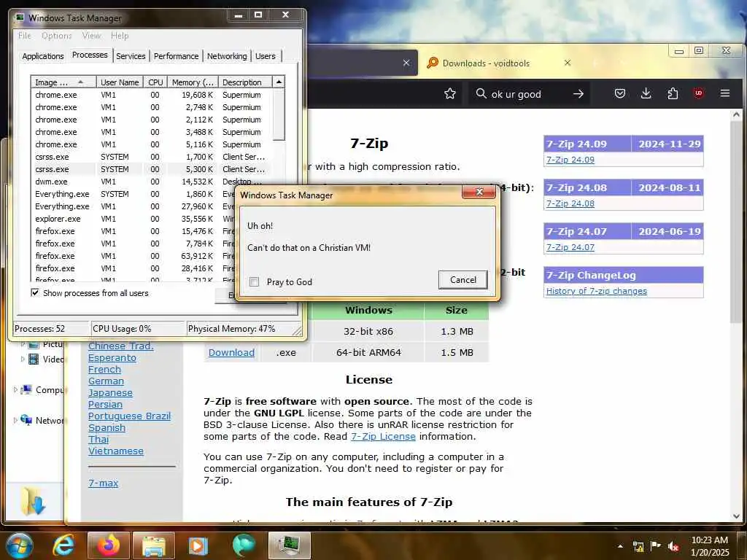
Task: Switch to the Applications tab
Action: 43,56
